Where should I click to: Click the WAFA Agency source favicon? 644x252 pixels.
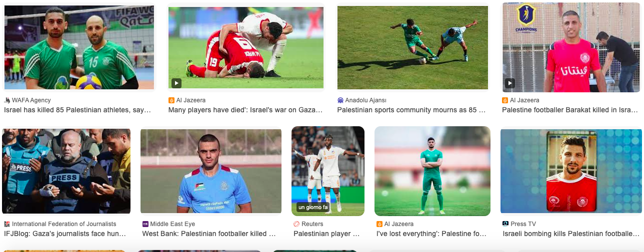7,100
